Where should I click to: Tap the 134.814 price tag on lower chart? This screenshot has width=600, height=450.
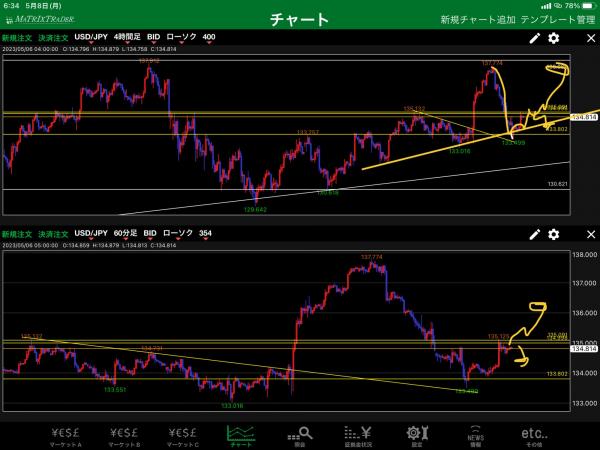pyautogui.click(x=584, y=349)
